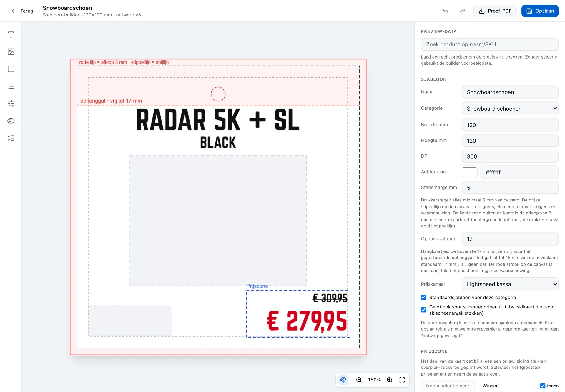Image resolution: width=565 pixels, height=392 pixels.
Task: Click the Stansmarge mm field
Action: (510, 188)
